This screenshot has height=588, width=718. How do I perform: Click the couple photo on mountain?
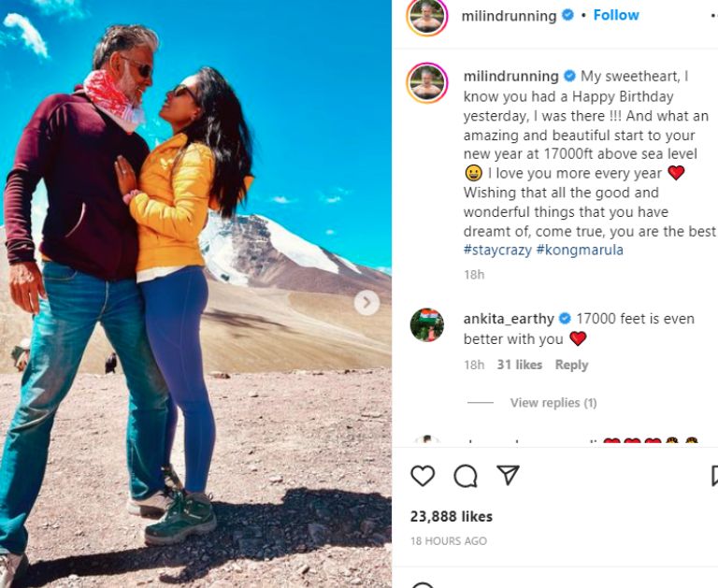[195, 294]
